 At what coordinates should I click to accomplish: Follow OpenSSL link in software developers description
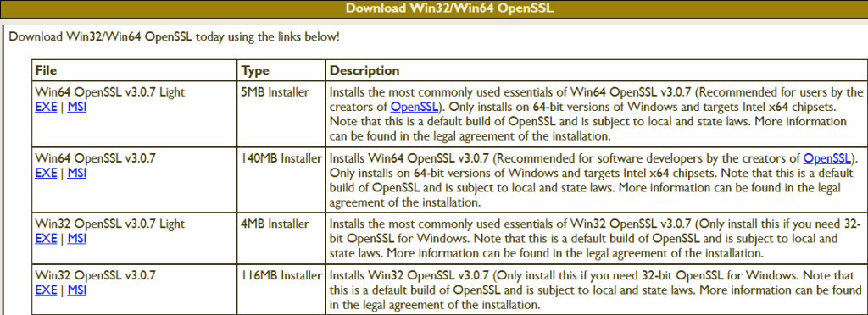click(826, 158)
